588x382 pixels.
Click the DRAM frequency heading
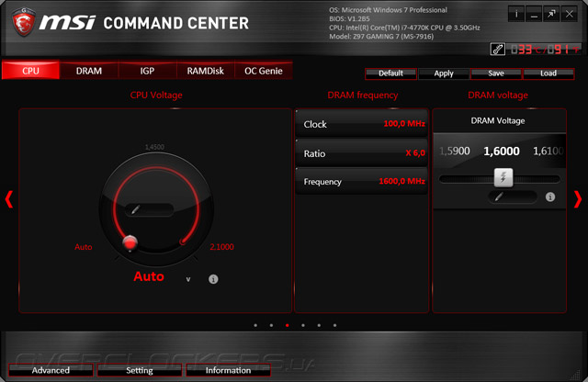tap(363, 95)
